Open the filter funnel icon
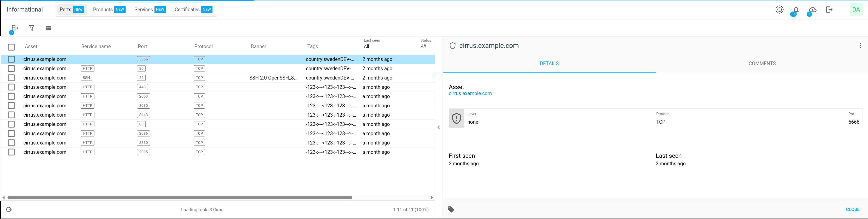Image resolution: width=868 pixels, height=219 pixels. pos(32,28)
